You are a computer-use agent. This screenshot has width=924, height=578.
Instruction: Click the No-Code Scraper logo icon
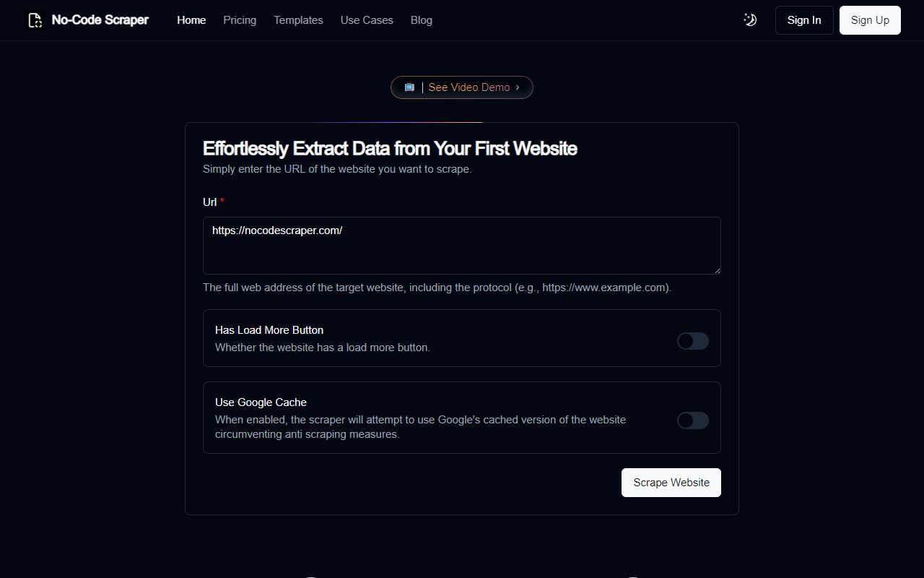pos(35,20)
